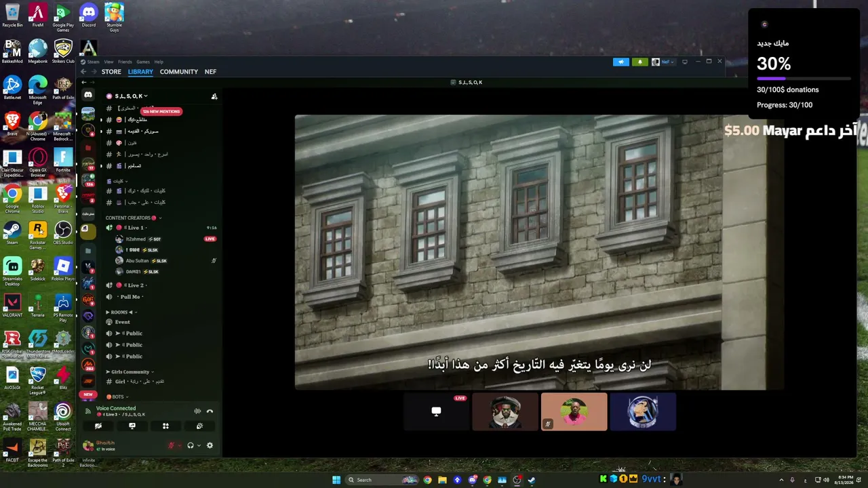Viewport: 868px width, 488px height.
Task: Disconnect from voice using the hang-up icon
Action: pyautogui.click(x=210, y=411)
